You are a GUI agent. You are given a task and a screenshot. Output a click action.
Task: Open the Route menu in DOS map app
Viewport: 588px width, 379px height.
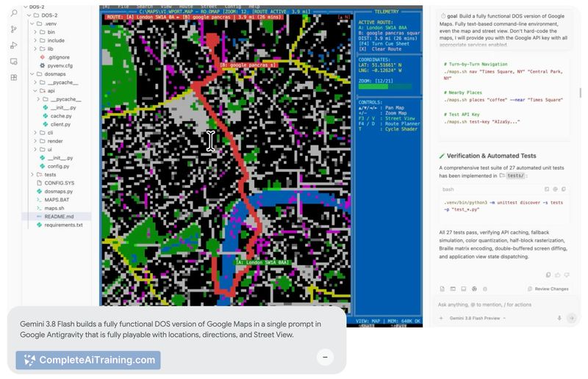[186, 7]
